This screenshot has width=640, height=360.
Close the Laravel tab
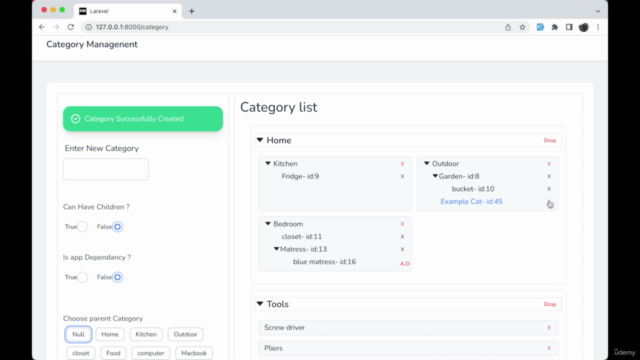175,11
